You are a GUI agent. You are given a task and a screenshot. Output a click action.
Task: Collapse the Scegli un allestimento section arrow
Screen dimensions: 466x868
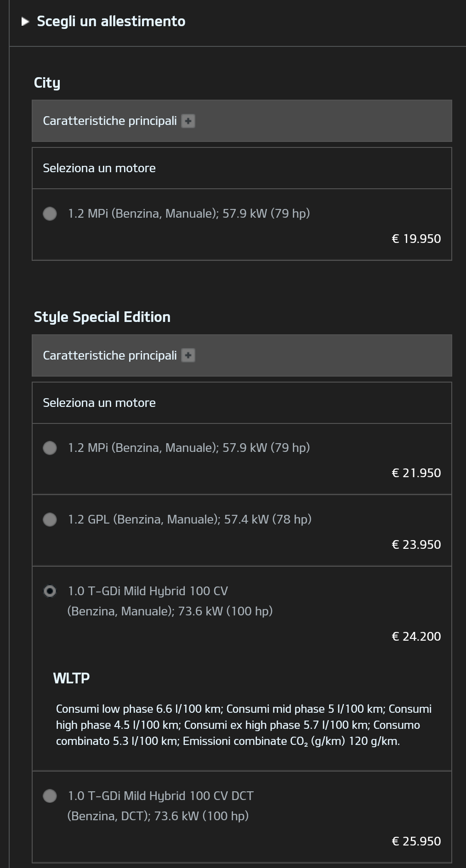pyautogui.click(x=25, y=22)
